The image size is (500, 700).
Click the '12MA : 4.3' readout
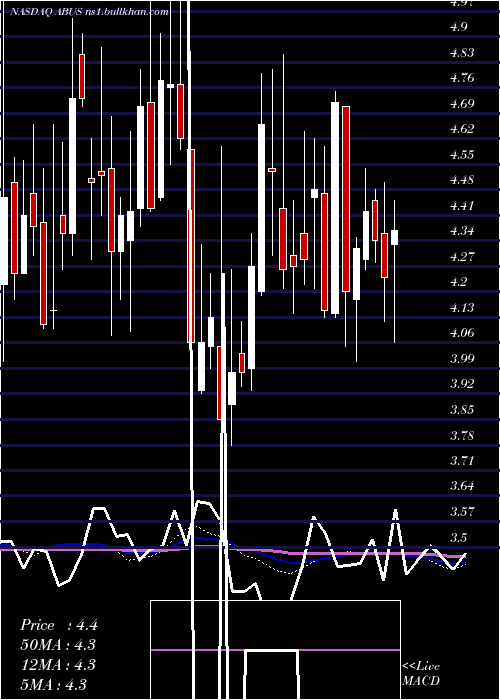58,665
